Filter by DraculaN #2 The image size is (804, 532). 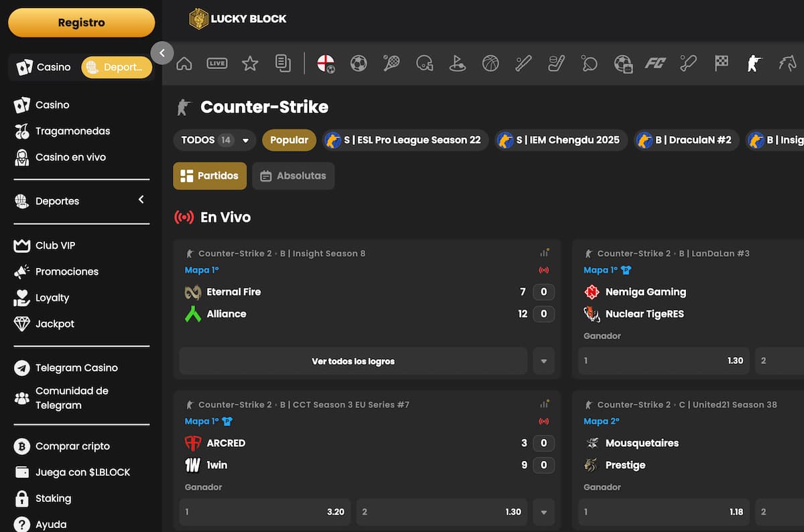coord(686,140)
